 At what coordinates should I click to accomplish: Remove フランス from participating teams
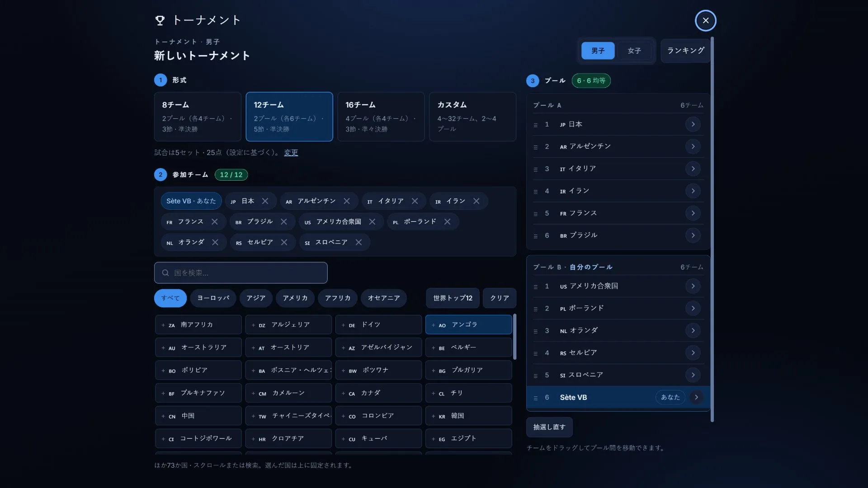tap(215, 222)
